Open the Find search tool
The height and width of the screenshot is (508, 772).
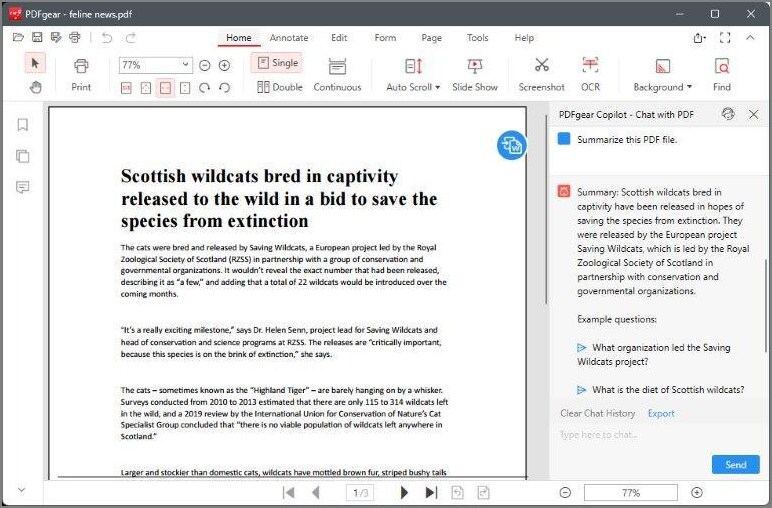722,74
